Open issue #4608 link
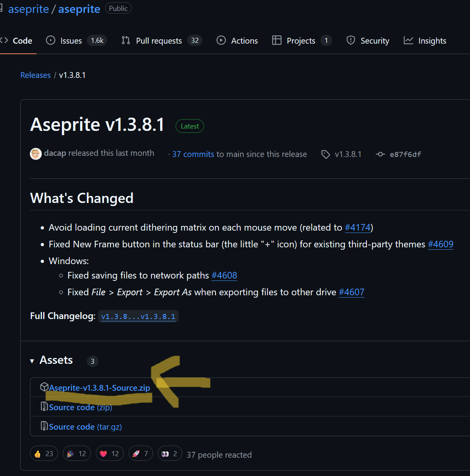This screenshot has width=470, height=476. 224,275
